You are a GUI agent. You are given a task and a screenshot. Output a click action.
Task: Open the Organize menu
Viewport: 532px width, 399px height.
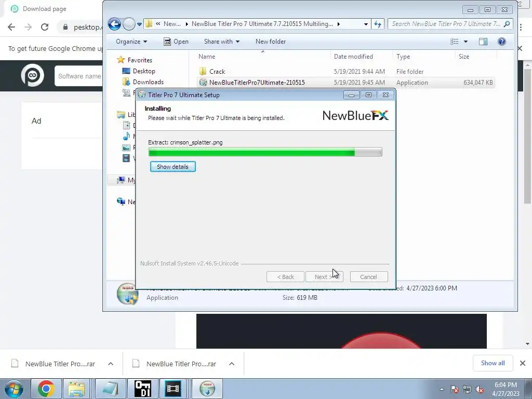click(131, 42)
